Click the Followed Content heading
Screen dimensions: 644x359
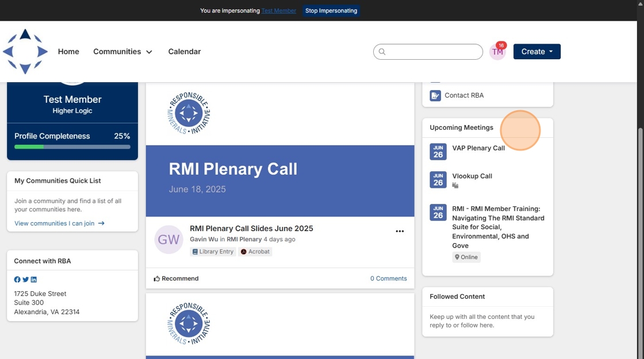click(457, 296)
